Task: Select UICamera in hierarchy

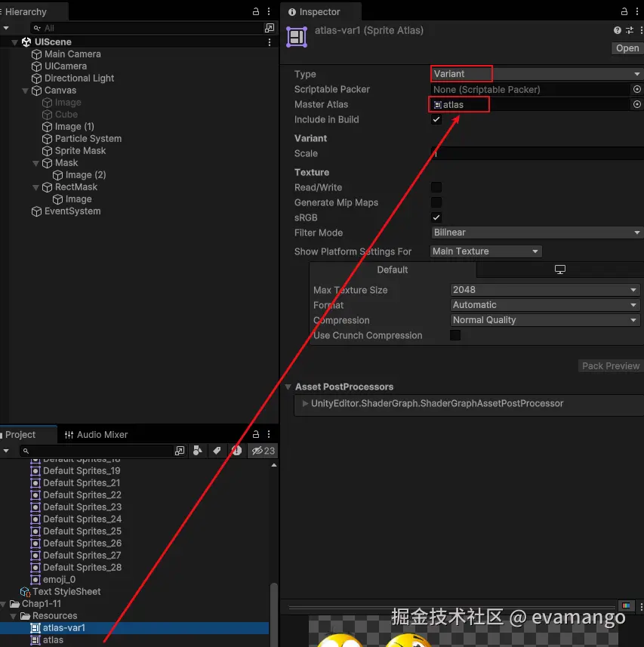Action: point(65,66)
